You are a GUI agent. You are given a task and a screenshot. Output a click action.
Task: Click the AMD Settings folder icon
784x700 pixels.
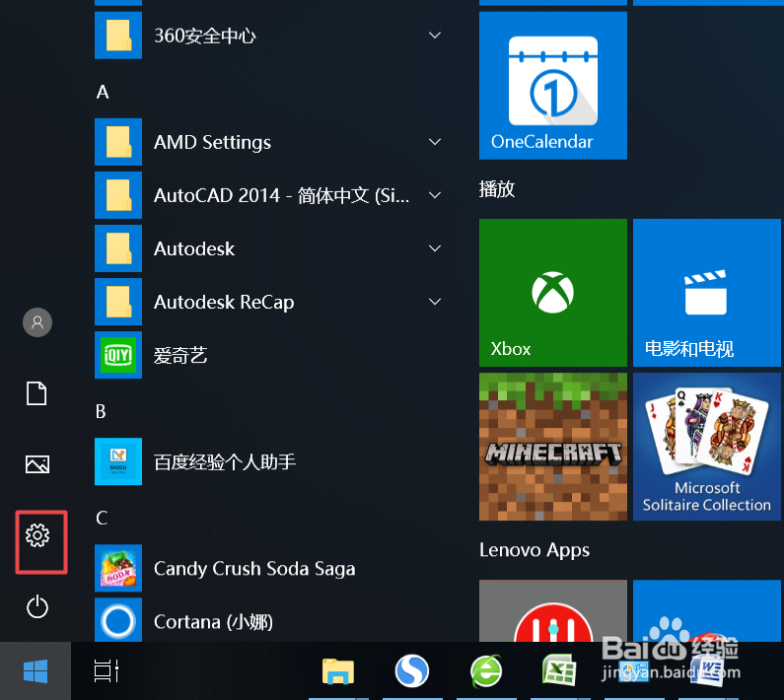pos(118,142)
